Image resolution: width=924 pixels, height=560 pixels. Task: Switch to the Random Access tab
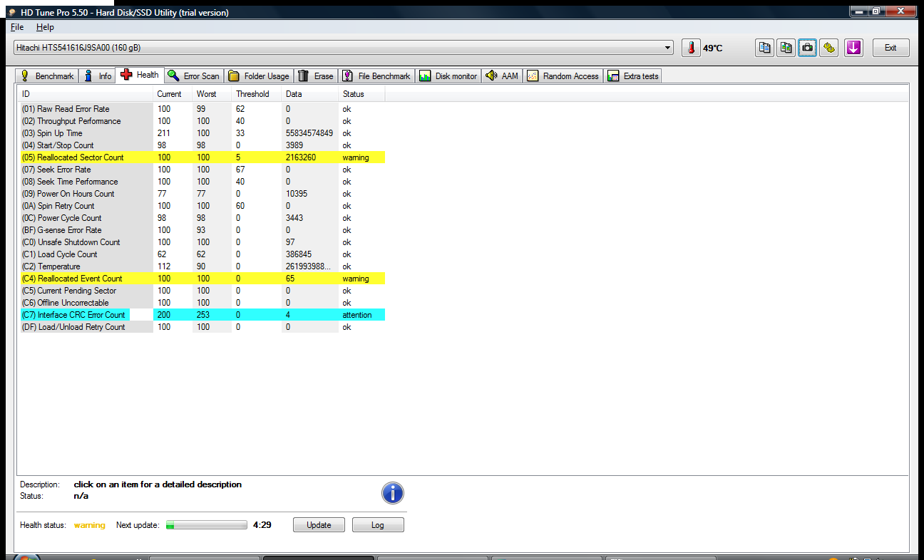563,76
